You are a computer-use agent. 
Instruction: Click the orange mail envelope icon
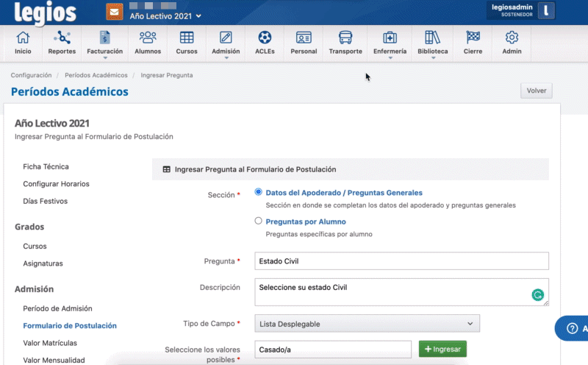pos(114,11)
